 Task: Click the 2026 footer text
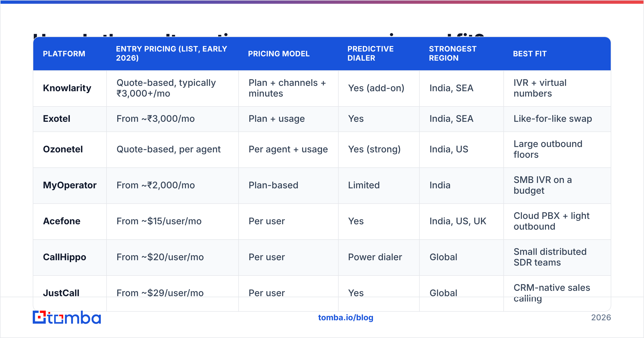(601, 318)
